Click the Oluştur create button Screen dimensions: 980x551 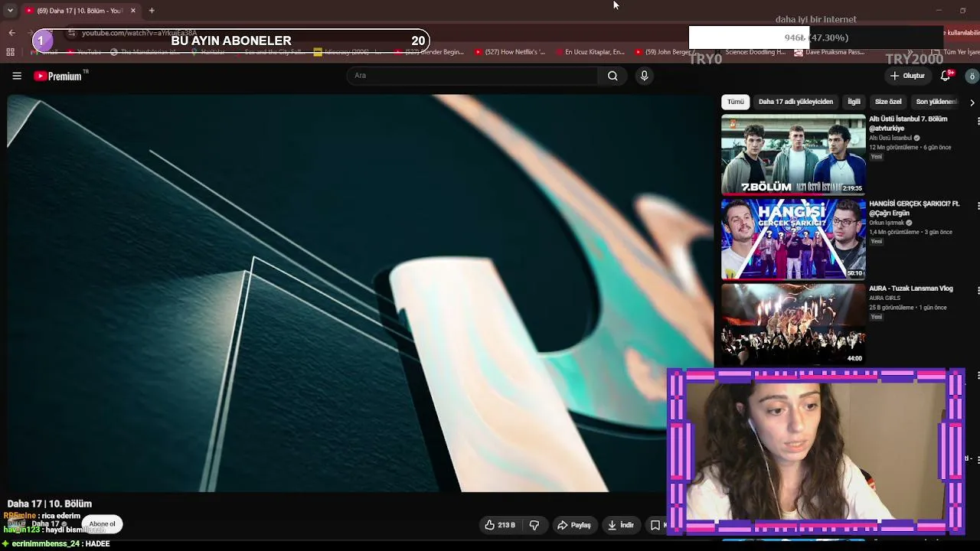pos(907,76)
